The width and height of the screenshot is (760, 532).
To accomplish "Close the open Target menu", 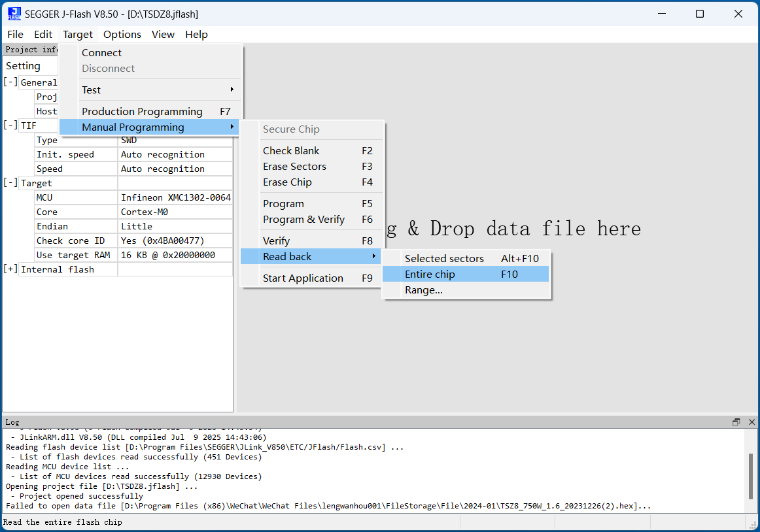I will [x=78, y=35].
